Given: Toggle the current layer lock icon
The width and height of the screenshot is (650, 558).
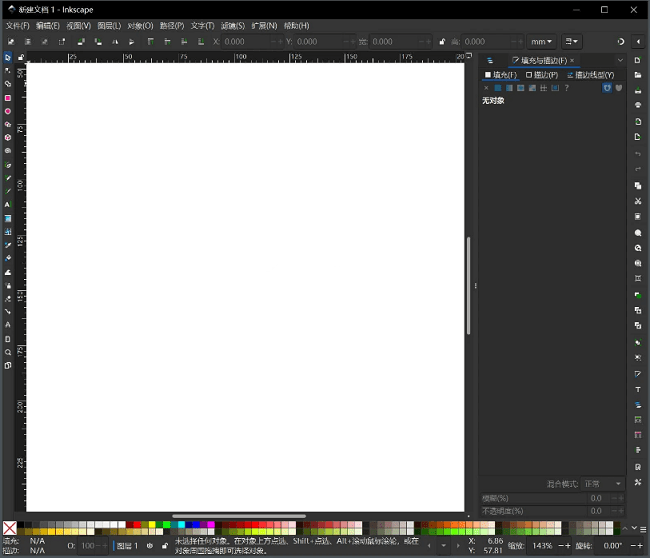Looking at the screenshot, I should click(165, 546).
